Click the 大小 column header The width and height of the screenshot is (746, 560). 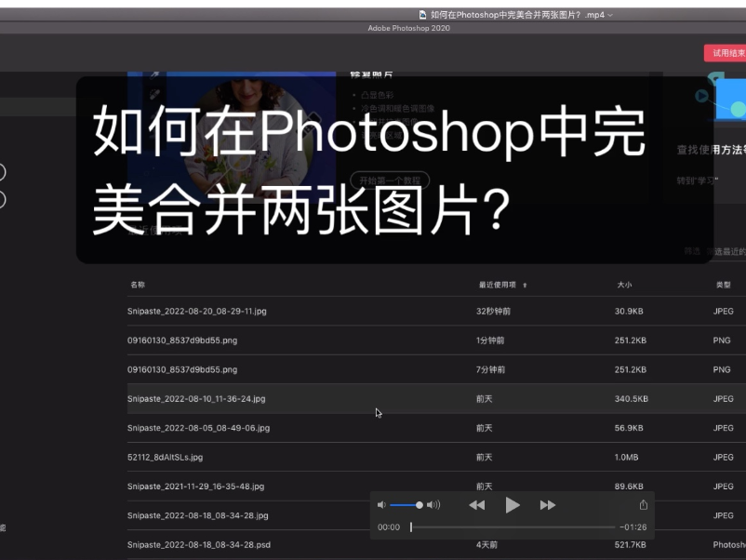point(625,285)
